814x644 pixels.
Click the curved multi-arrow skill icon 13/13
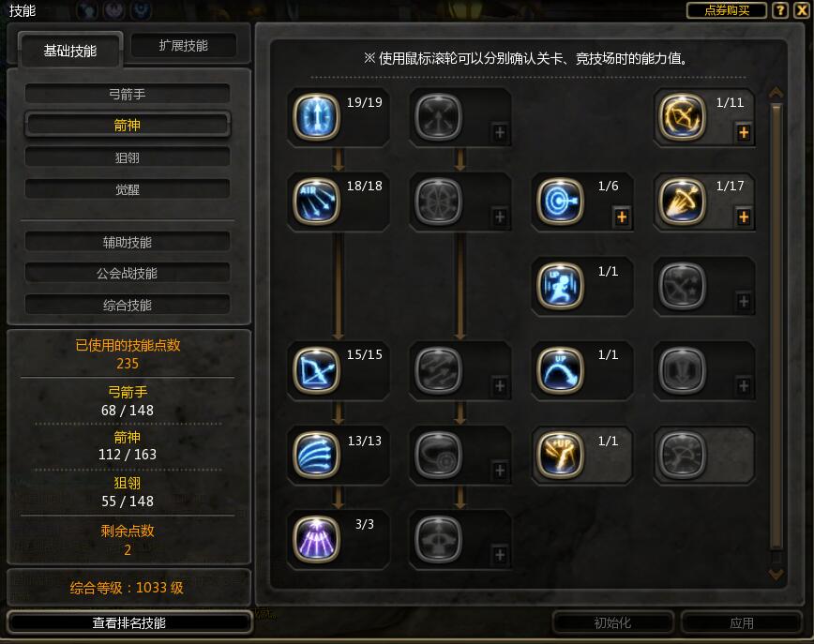316,455
